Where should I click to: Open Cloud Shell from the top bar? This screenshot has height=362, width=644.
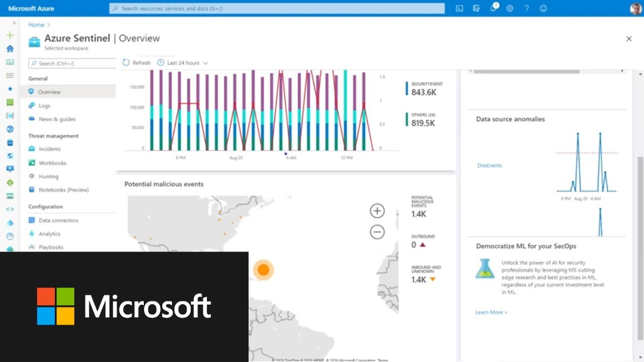click(x=459, y=9)
